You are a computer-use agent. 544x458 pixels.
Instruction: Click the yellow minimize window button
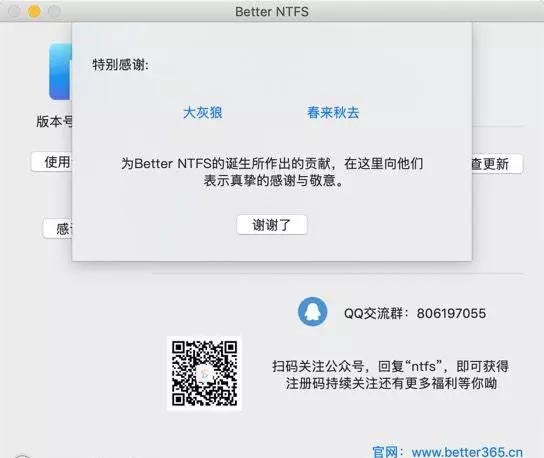(34, 11)
